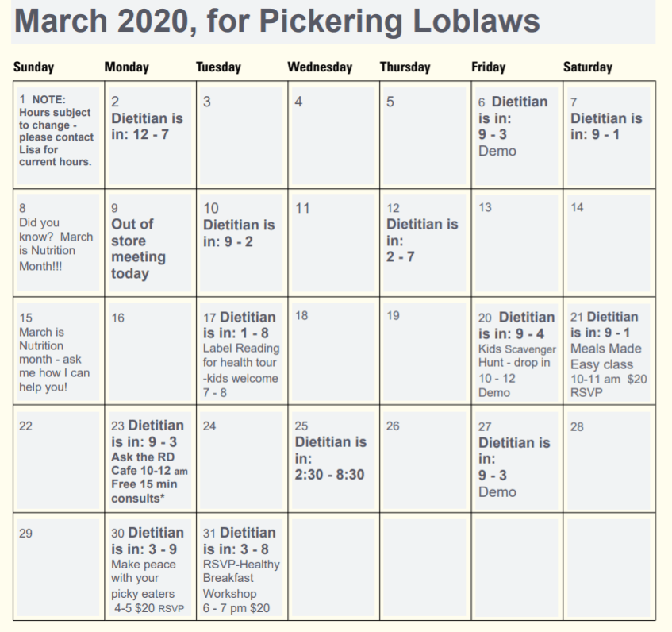
Task: Open March 8 Nutrition Month note
Action: 56,244
